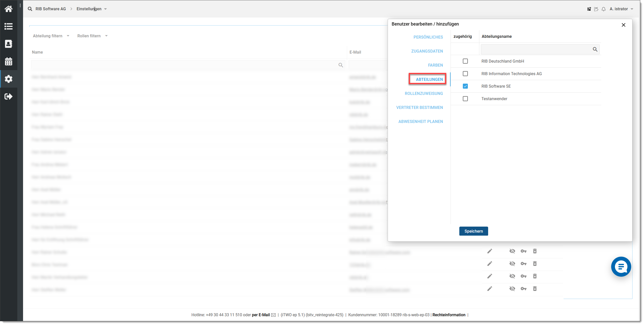Delete user in bottom-most table row
Screen dimensions: 644x325
coord(535,289)
